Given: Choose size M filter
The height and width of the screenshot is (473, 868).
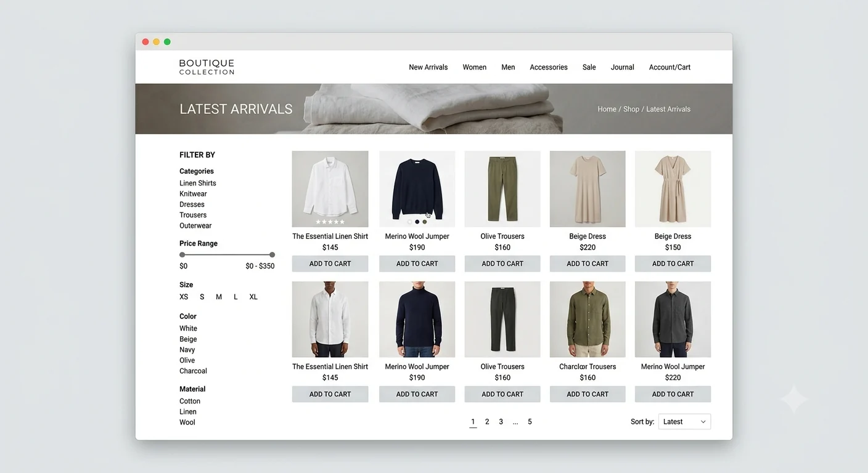Looking at the screenshot, I should tap(219, 297).
